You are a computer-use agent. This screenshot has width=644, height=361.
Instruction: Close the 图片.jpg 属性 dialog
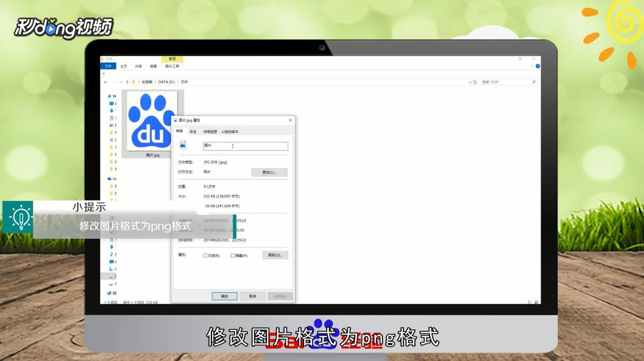click(x=291, y=120)
